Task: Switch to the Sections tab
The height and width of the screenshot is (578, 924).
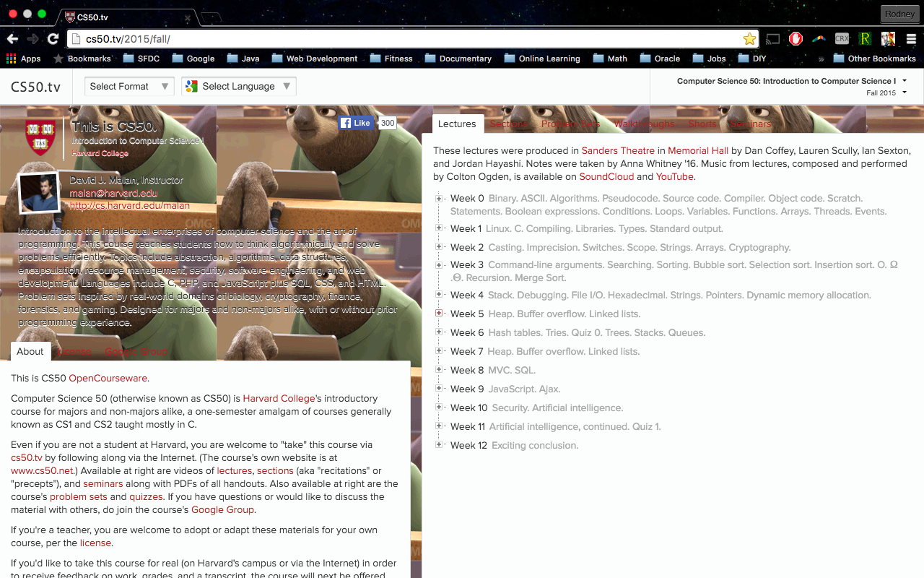Action: point(509,124)
